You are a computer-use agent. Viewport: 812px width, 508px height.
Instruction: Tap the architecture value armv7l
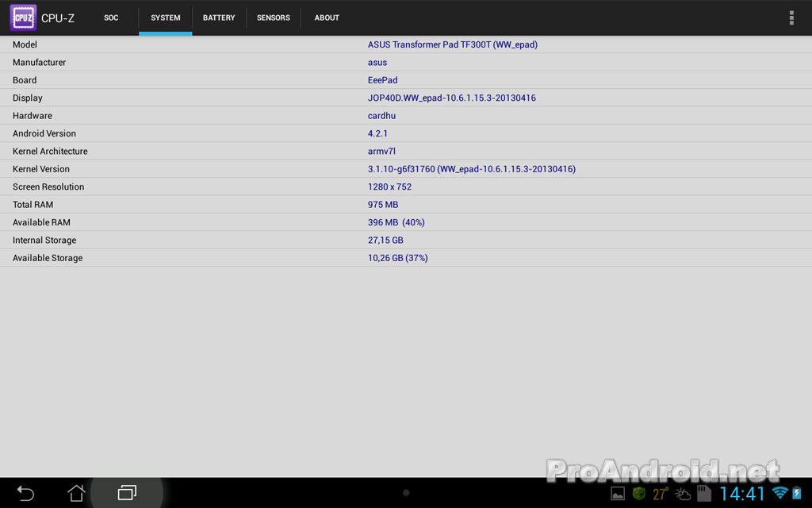click(x=381, y=152)
